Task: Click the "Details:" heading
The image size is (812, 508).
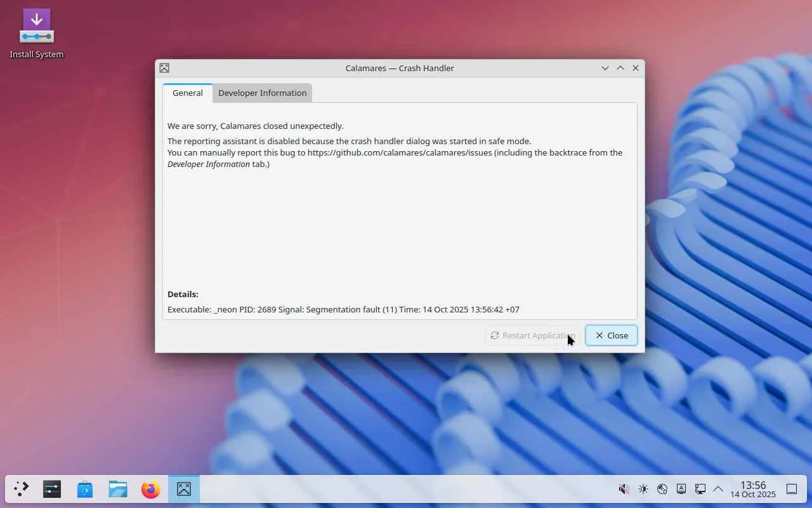Action: click(183, 294)
